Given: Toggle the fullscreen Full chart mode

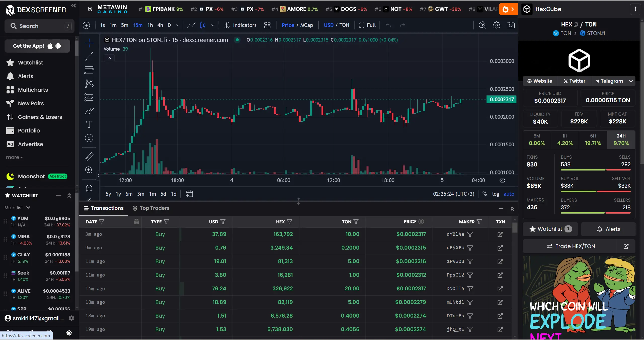Looking at the screenshot, I should click(x=367, y=25).
